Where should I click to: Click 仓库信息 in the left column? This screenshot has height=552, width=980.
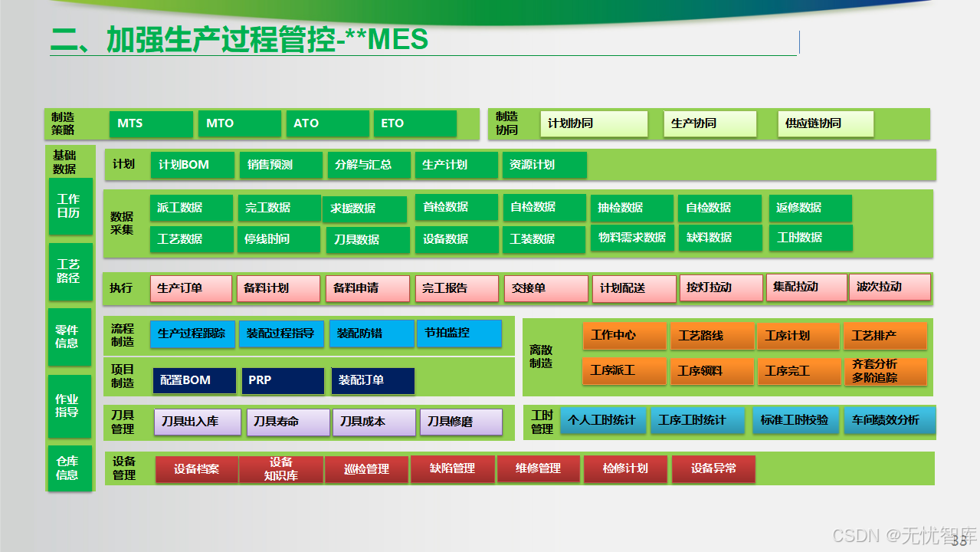70,468
